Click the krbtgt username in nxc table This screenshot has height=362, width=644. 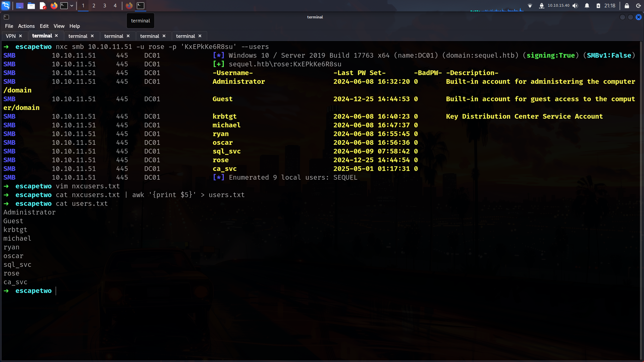tap(224, 116)
